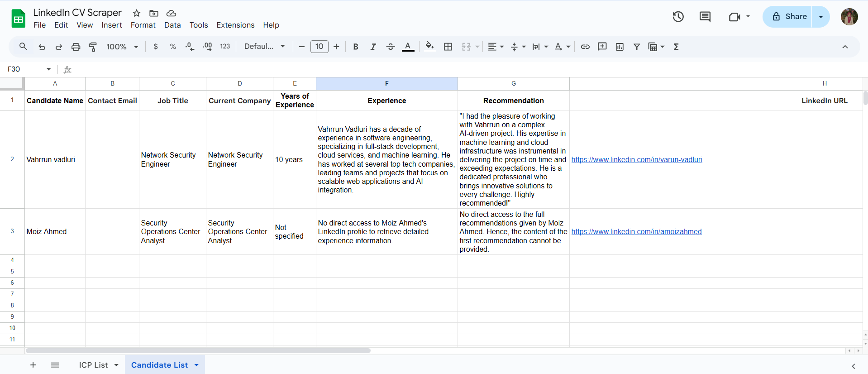Open the Extensions menu

(x=235, y=25)
